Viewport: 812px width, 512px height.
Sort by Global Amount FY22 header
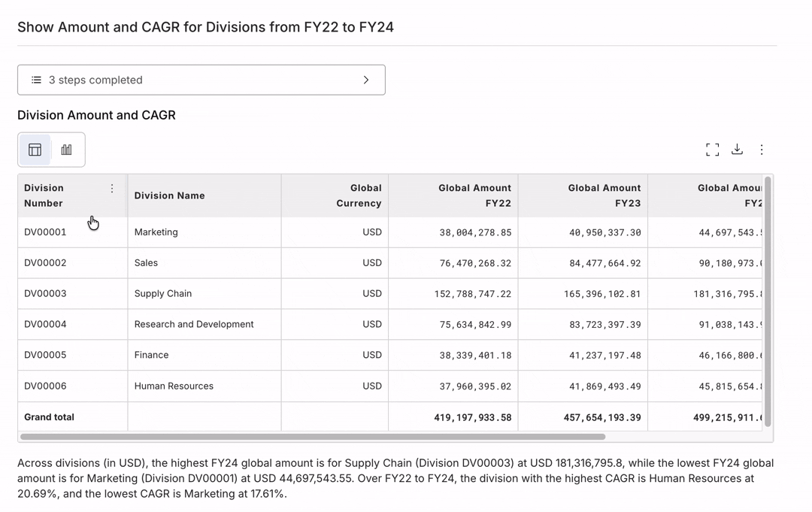pos(474,195)
